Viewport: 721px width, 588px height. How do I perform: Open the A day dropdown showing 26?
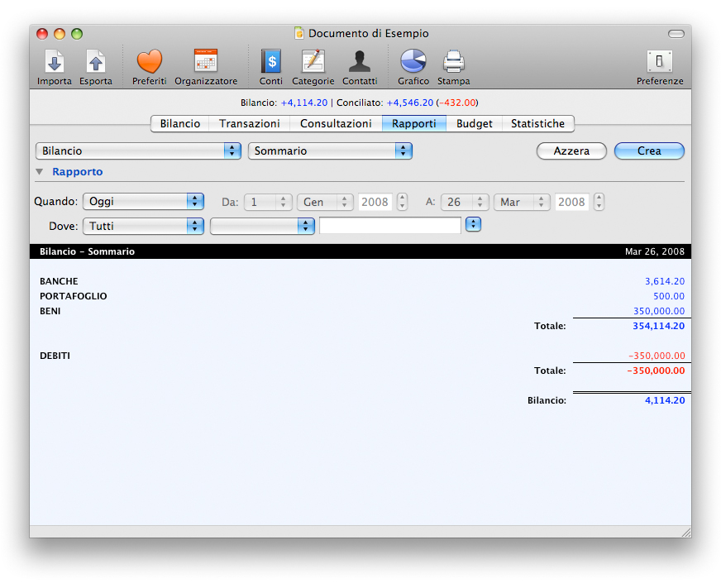465,202
